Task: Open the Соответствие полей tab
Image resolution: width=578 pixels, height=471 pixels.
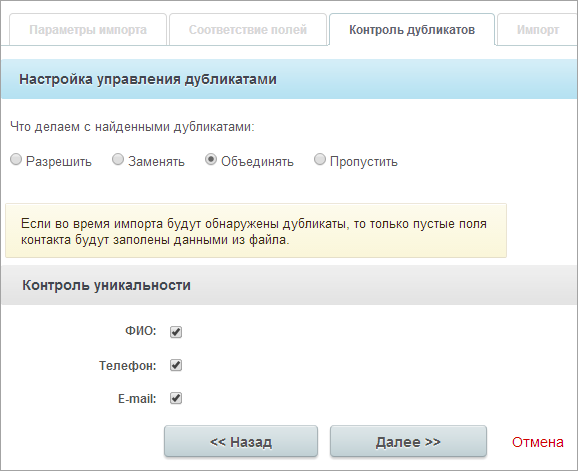Action: (248, 29)
